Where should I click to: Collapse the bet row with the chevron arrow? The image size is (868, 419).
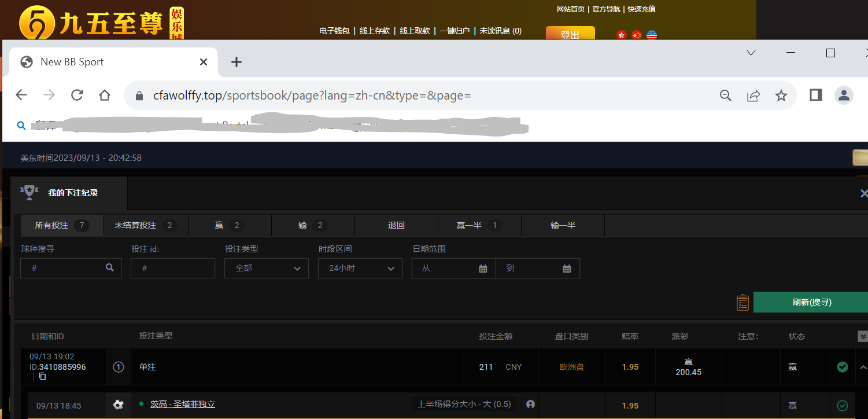tap(863, 367)
